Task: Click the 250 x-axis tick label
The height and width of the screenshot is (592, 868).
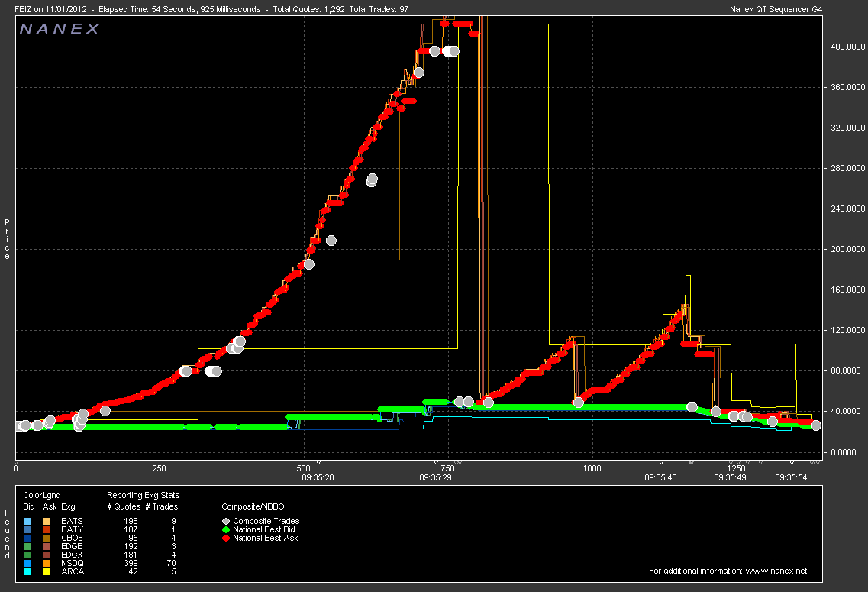Action: pyautogui.click(x=160, y=468)
